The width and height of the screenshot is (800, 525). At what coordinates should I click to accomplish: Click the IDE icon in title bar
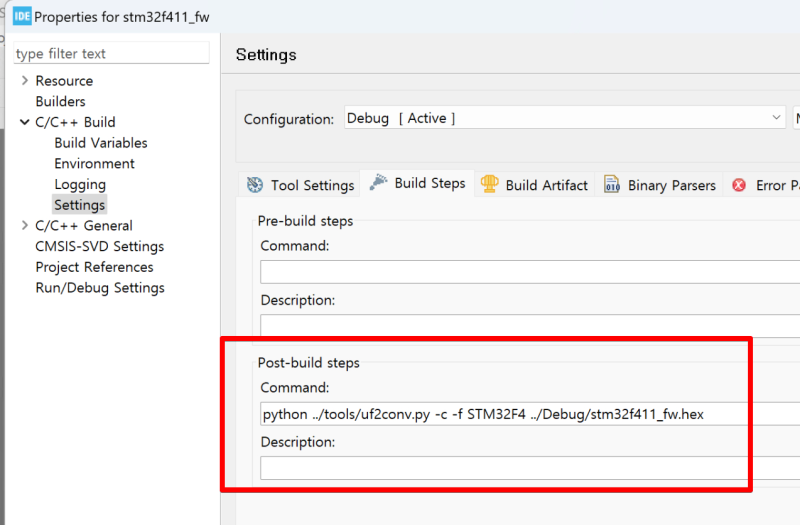pos(22,16)
